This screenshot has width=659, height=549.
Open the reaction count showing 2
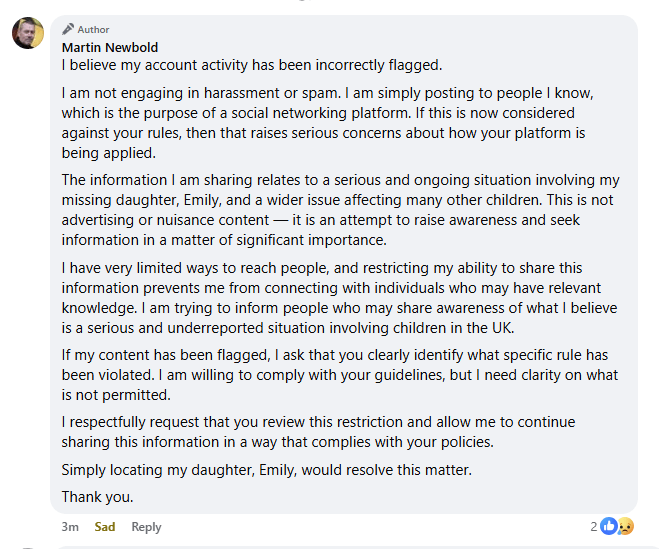(x=593, y=526)
